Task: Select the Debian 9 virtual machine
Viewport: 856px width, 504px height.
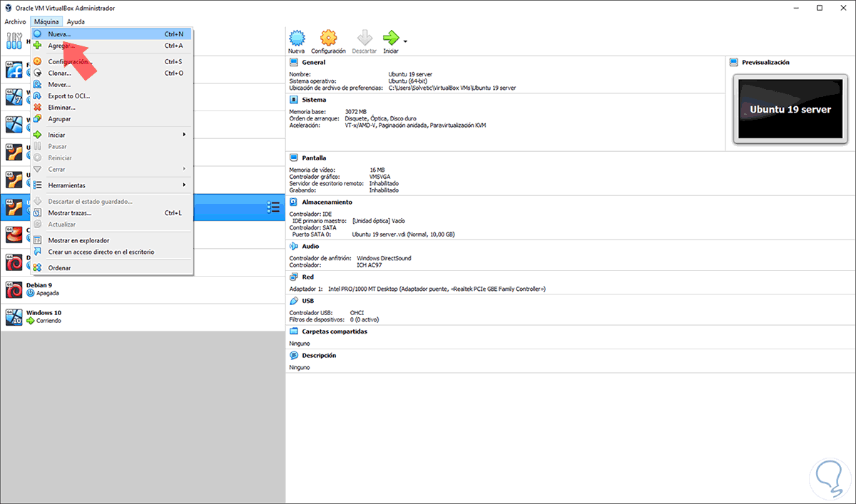Action: (143, 289)
